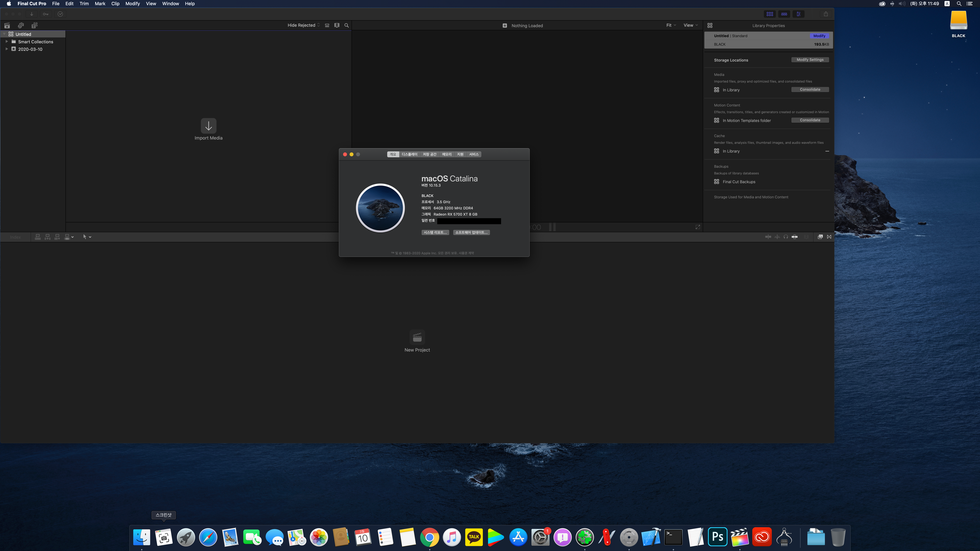
Task: Toggle filmstrip view icon in browser
Action: [337, 25]
